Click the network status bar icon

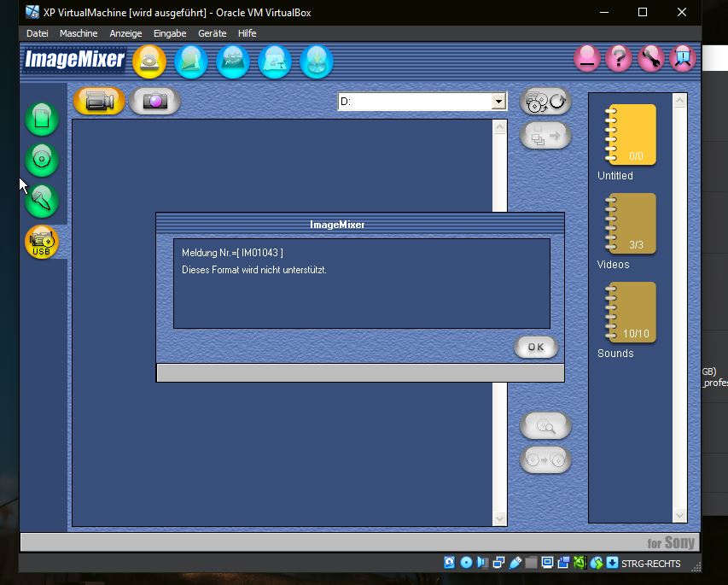498,563
